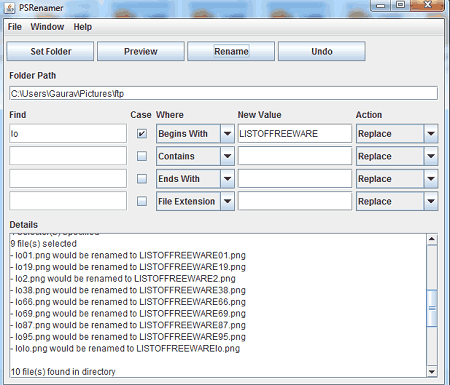Click the lo2.png rename preview line
This screenshot has height=385, width=450.
pos(123,279)
